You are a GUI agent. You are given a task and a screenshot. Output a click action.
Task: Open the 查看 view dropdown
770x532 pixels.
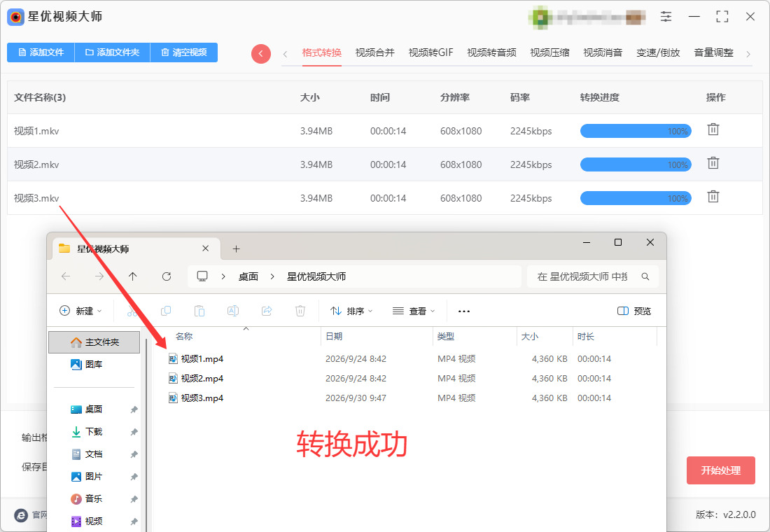pos(414,311)
